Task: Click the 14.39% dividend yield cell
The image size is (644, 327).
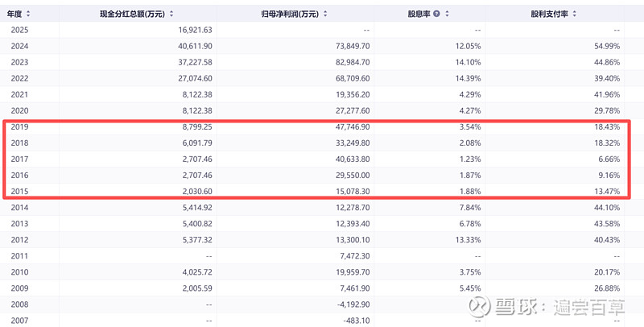Action: pos(466,78)
